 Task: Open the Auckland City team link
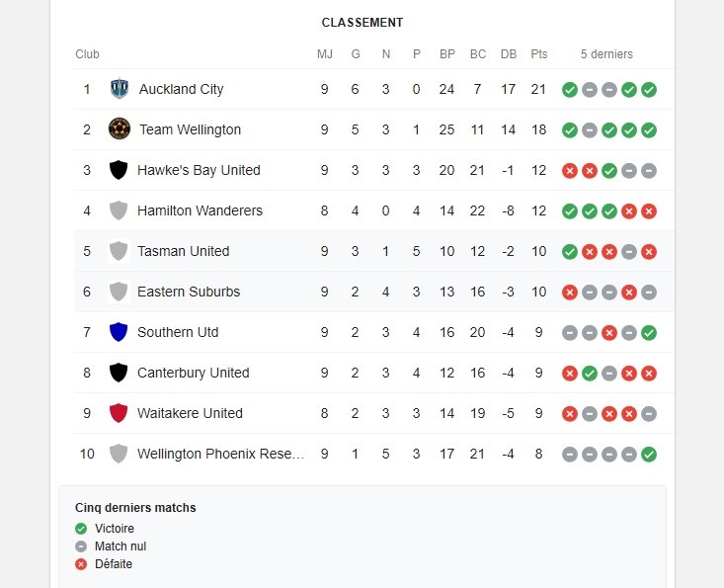point(182,89)
